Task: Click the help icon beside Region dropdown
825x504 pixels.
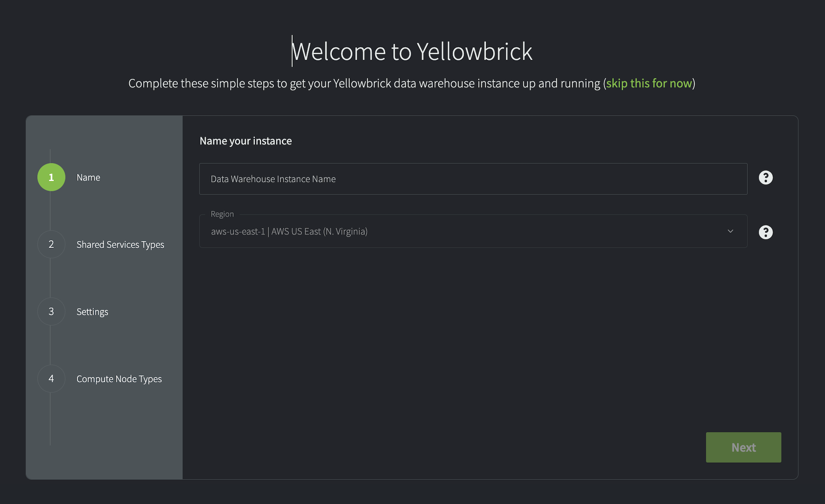Action: (766, 232)
